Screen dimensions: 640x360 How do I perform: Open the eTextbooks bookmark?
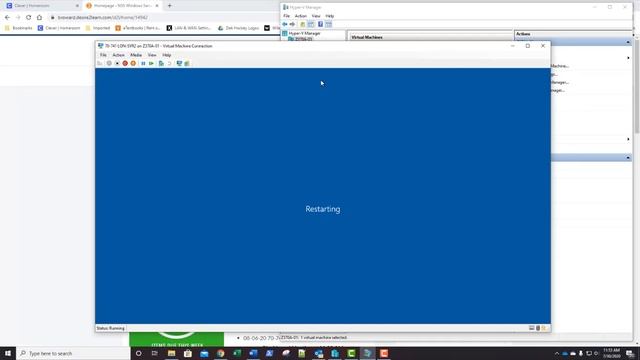[x=138, y=28]
